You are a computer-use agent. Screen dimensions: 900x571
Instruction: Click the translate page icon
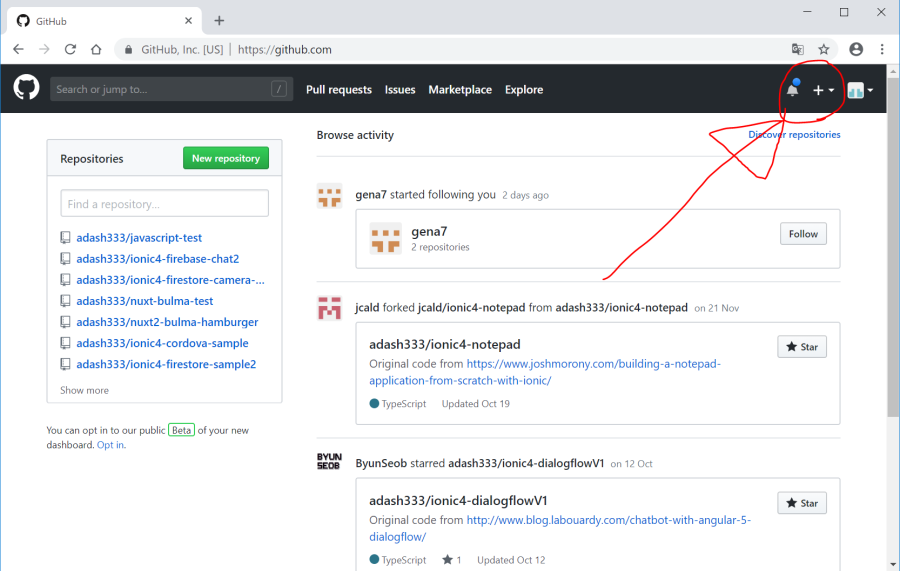[797, 49]
